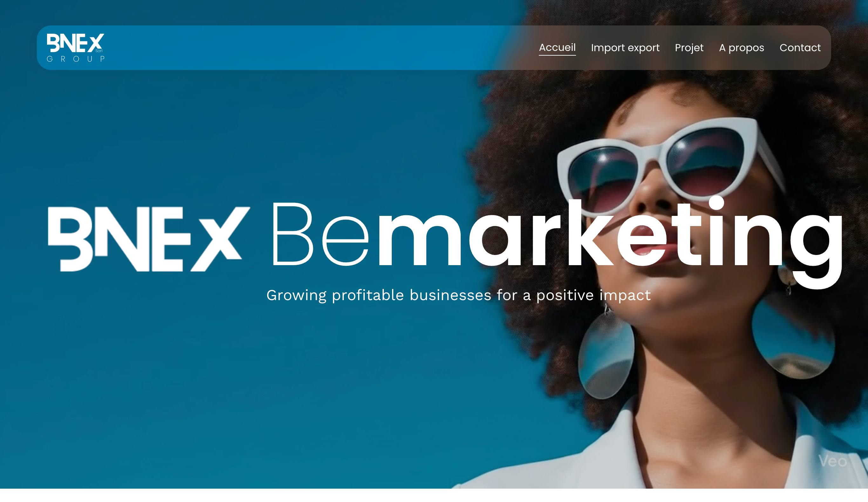Click the underline beneath Accueil
Viewport: 868px width, 502px height.
pyautogui.click(x=557, y=55)
